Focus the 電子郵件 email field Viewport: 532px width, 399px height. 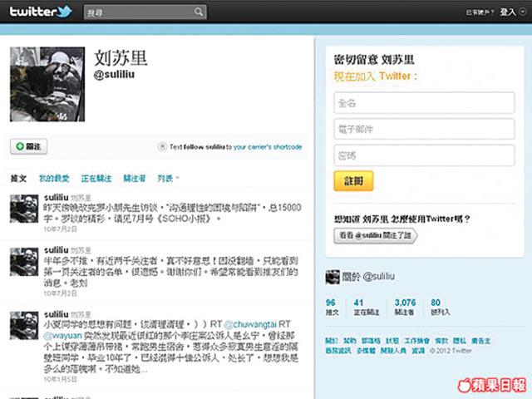[x=424, y=129]
